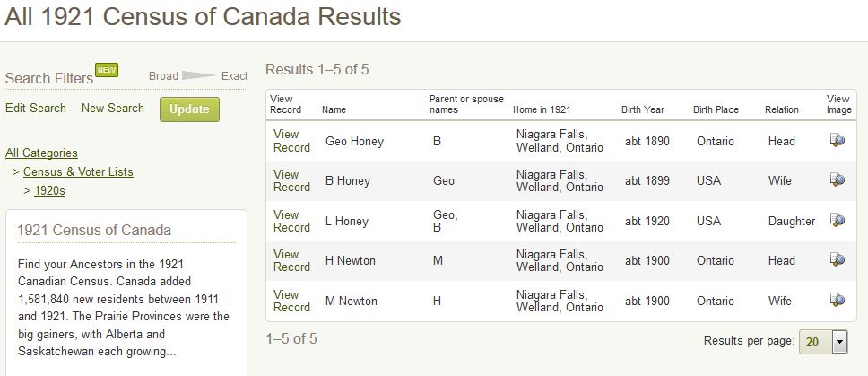View Record for L Honey
Viewport: 868px width, 376px height.
pyautogui.click(x=291, y=221)
